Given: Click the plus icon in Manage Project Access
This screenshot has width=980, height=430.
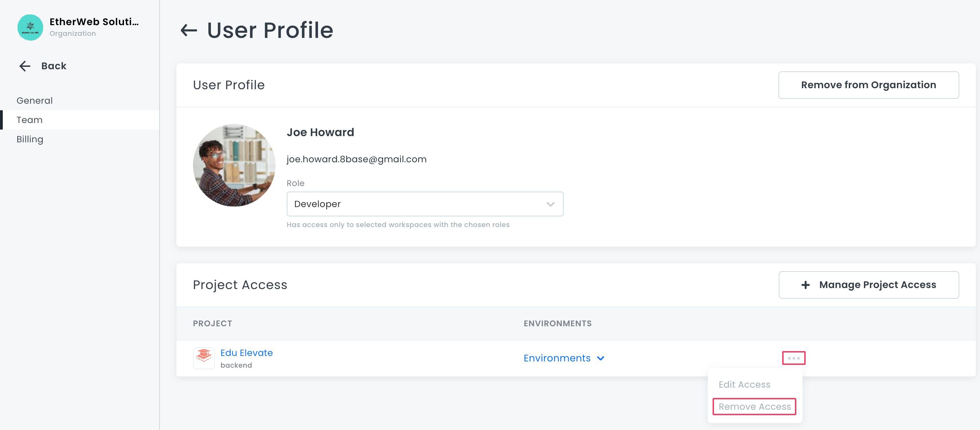Looking at the screenshot, I should point(805,285).
